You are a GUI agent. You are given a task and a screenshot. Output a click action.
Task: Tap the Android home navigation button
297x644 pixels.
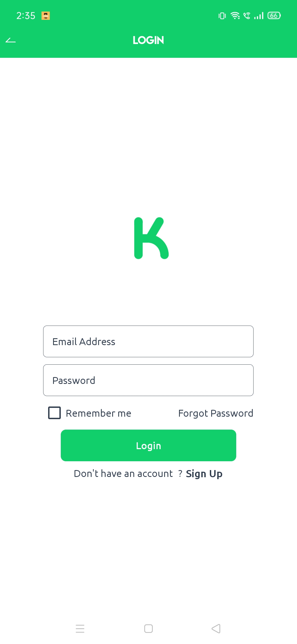[148, 629]
